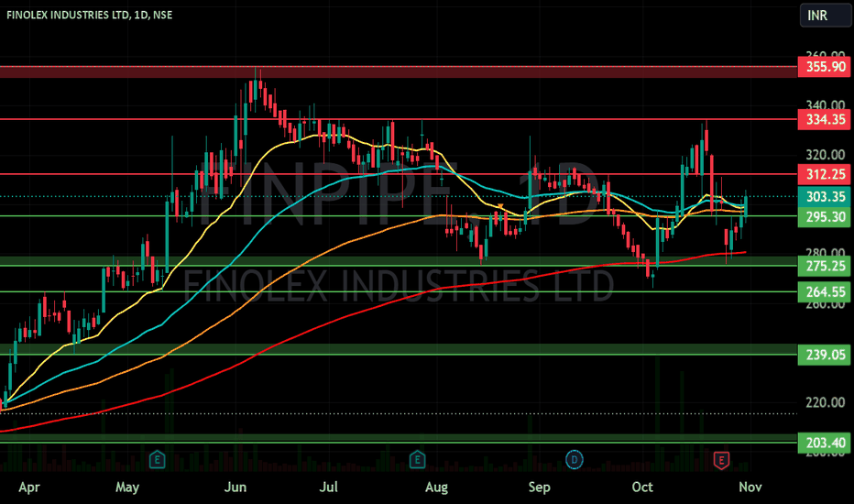Click the FINOLEX INDUSTRIES LTD chart title
The image size is (854, 504).
[89, 16]
